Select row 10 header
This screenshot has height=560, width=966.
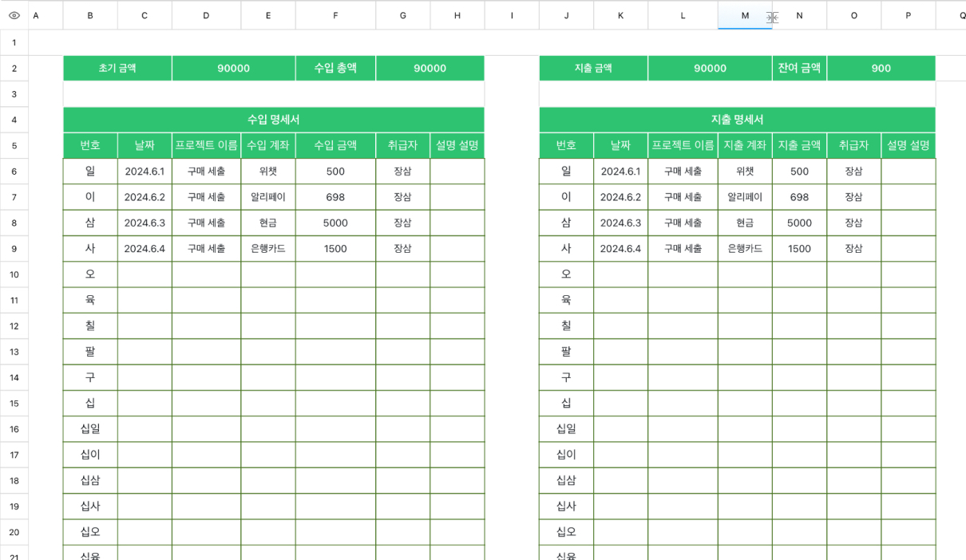(14, 274)
